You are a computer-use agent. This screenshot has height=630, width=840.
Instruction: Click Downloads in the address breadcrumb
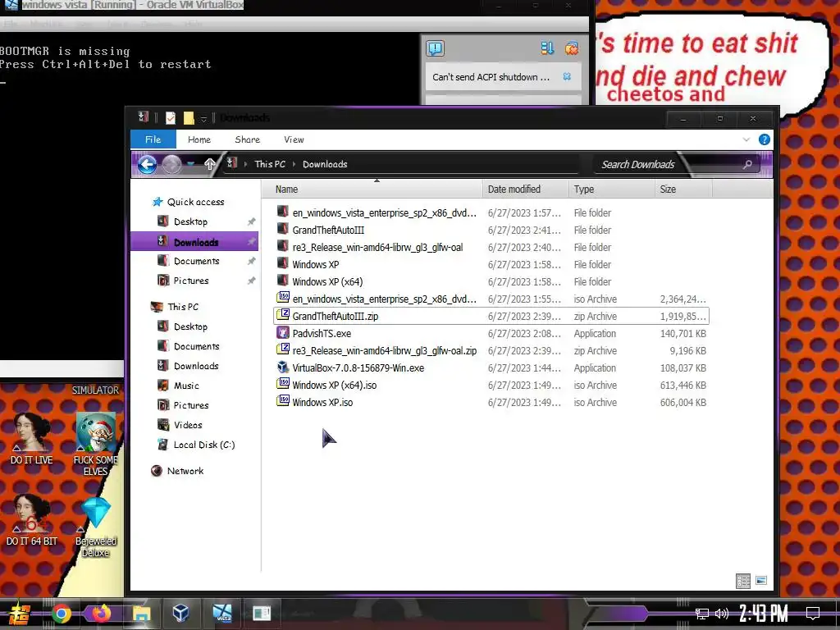tap(325, 164)
